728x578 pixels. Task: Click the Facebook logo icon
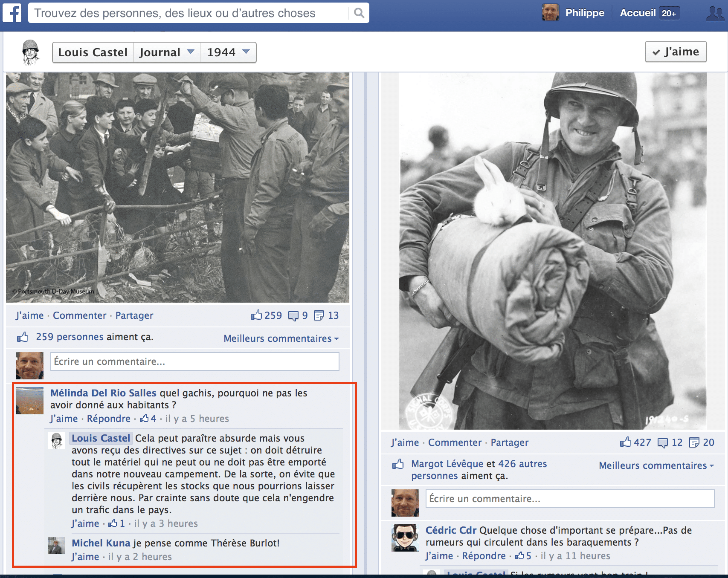(12, 12)
